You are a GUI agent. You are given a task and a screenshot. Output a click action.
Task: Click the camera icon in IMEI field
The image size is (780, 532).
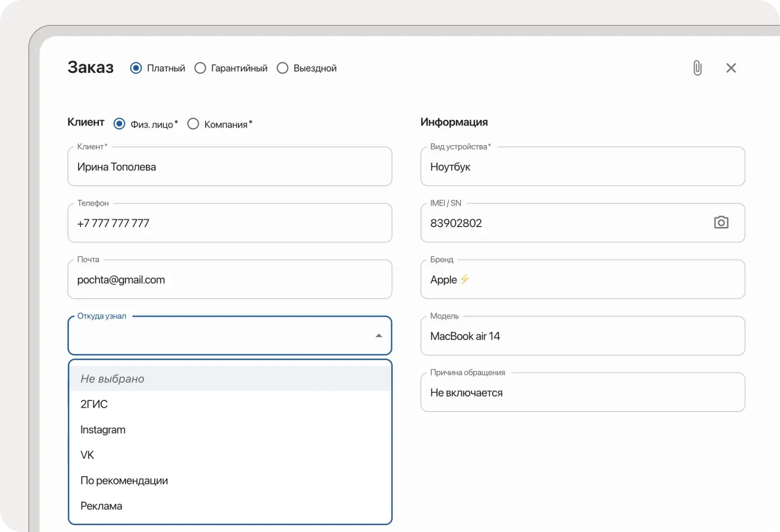(x=721, y=223)
